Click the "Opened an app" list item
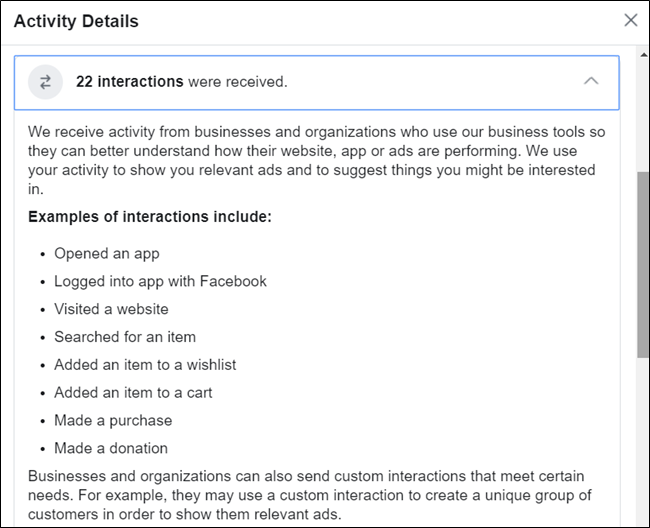Viewport: 650px width, 528px height. point(107,254)
